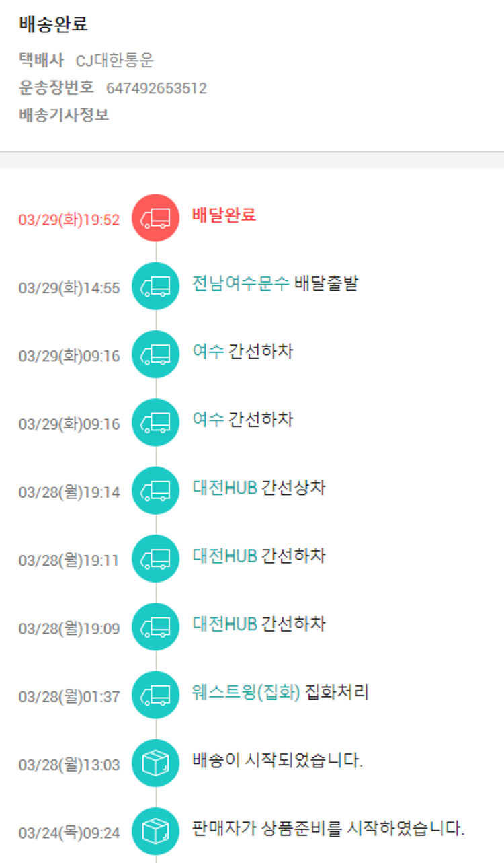Image resolution: width=504 pixels, height=863 pixels.
Task: Open the 대전HUB link in the 간선상차 row
Action: (224, 488)
